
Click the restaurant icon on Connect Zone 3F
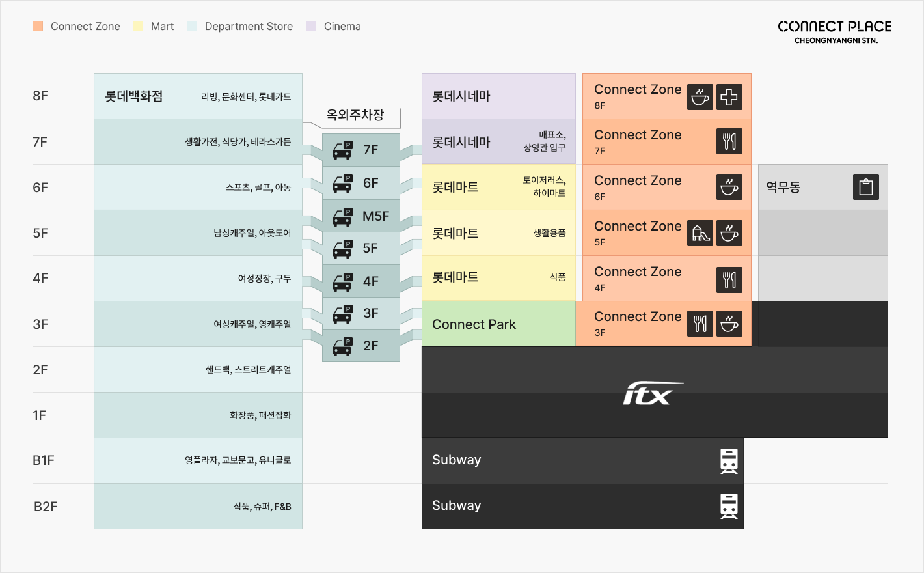pos(700,324)
